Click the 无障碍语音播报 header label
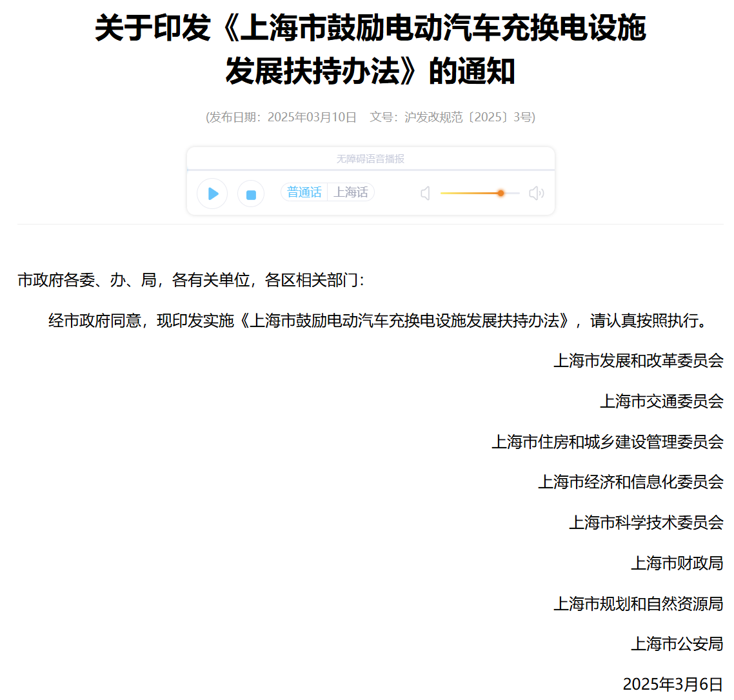734x700 pixels. coord(370,159)
